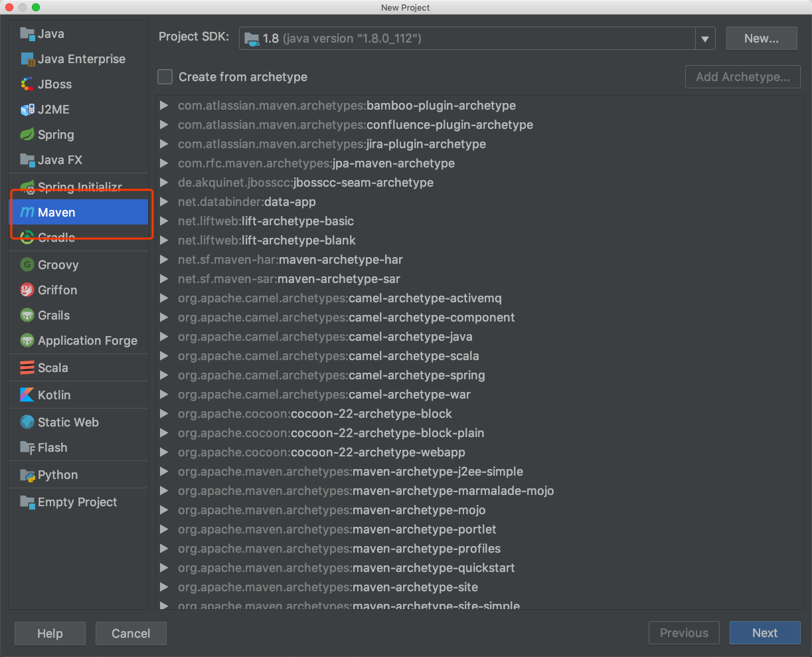Select the Gradle icon
The image size is (812, 657).
click(27, 237)
